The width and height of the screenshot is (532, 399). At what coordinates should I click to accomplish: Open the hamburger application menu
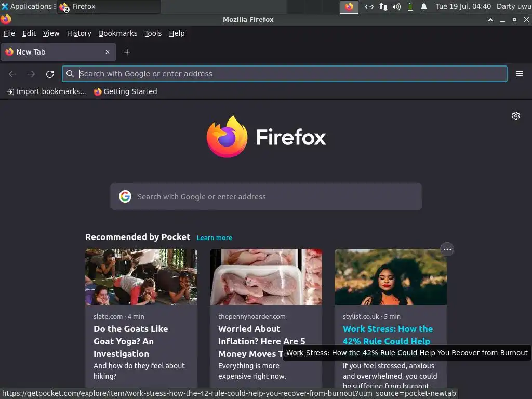(x=519, y=74)
